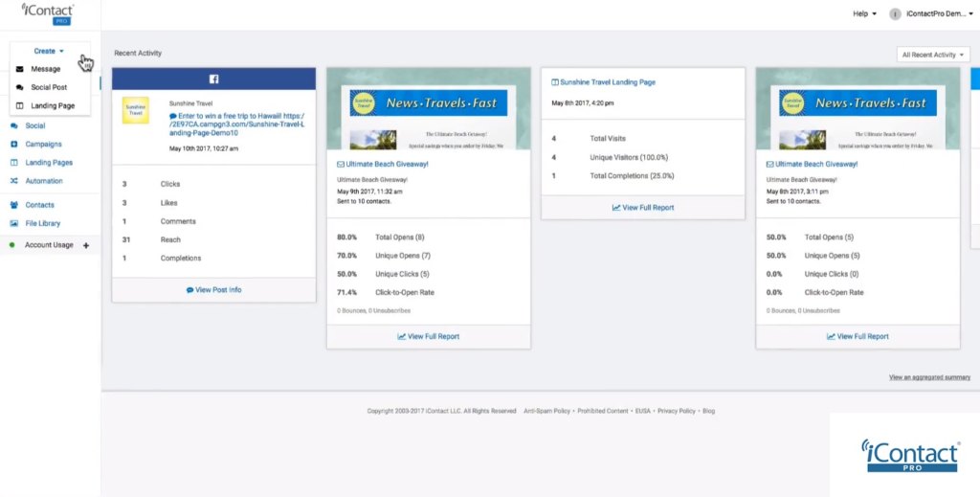This screenshot has height=497, width=980.
Task: Open the Blog footer link
Action: tap(709, 412)
